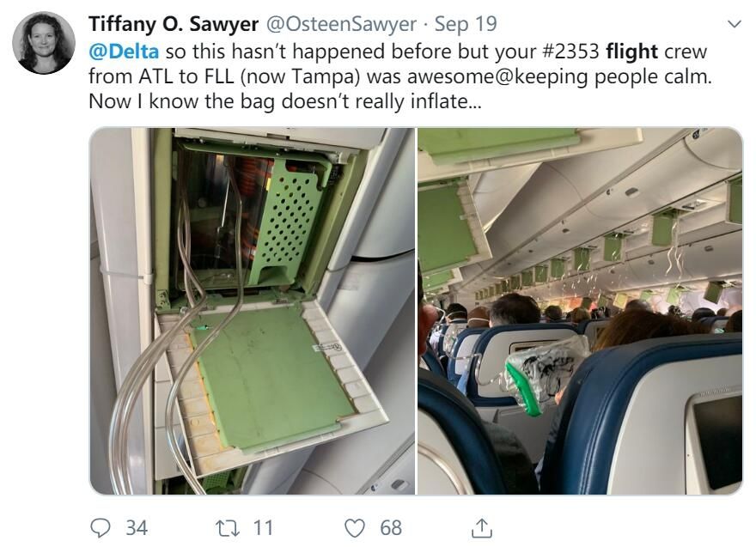Open the oxygen mask compartment photo

[x=252, y=311]
